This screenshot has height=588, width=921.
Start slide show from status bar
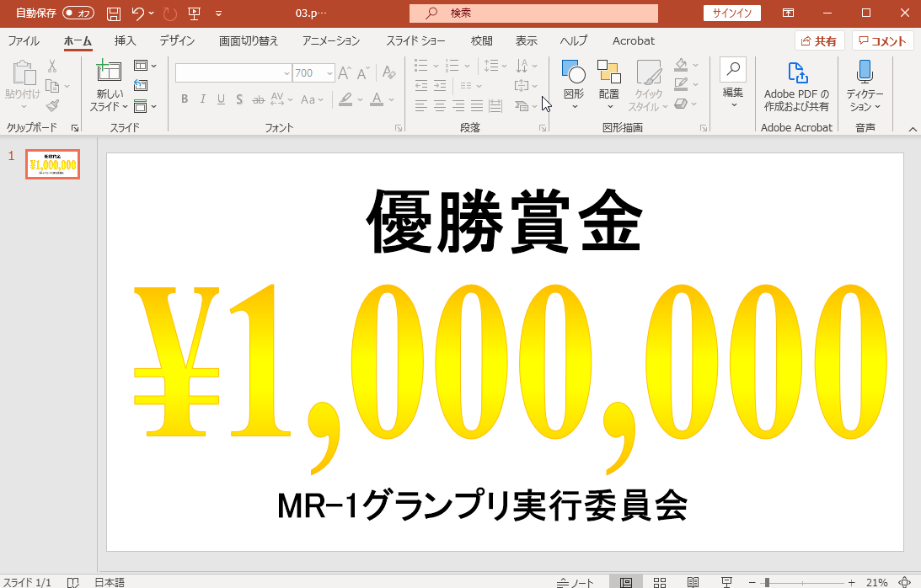coord(726,582)
